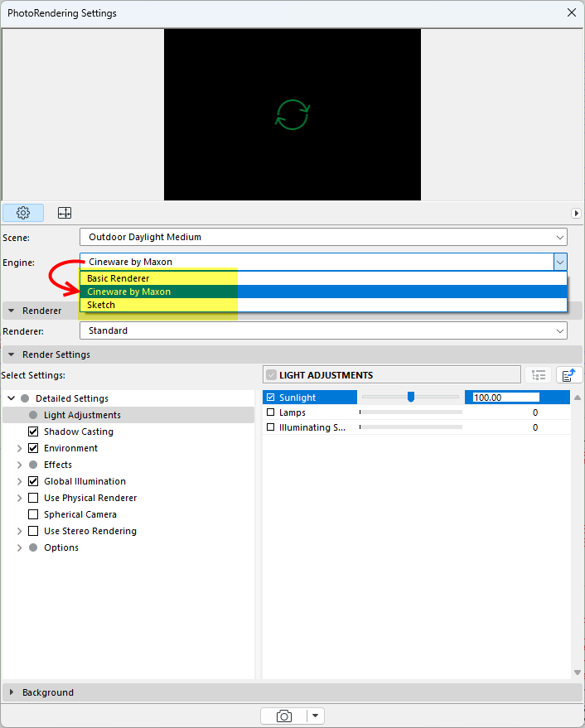Toggle the tree view settings icon

click(x=539, y=375)
